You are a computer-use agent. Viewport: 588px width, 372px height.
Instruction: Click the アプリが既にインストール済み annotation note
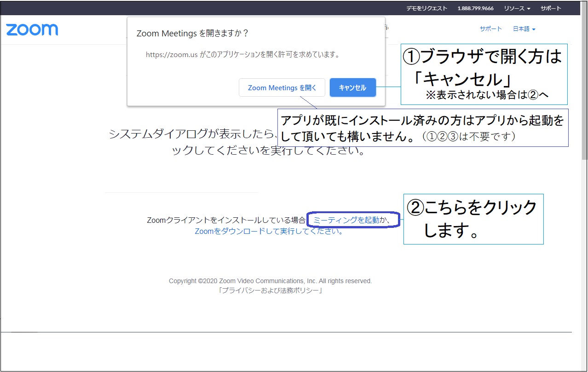(x=422, y=128)
